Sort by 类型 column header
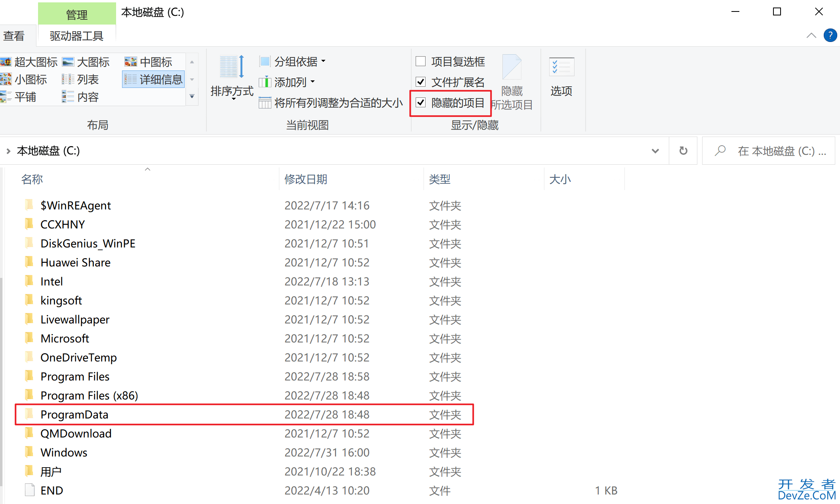This screenshot has height=504, width=840. 440,179
